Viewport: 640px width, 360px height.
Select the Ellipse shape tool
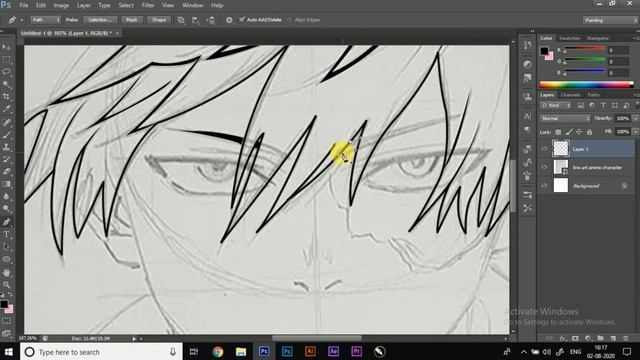click(x=6, y=259)
